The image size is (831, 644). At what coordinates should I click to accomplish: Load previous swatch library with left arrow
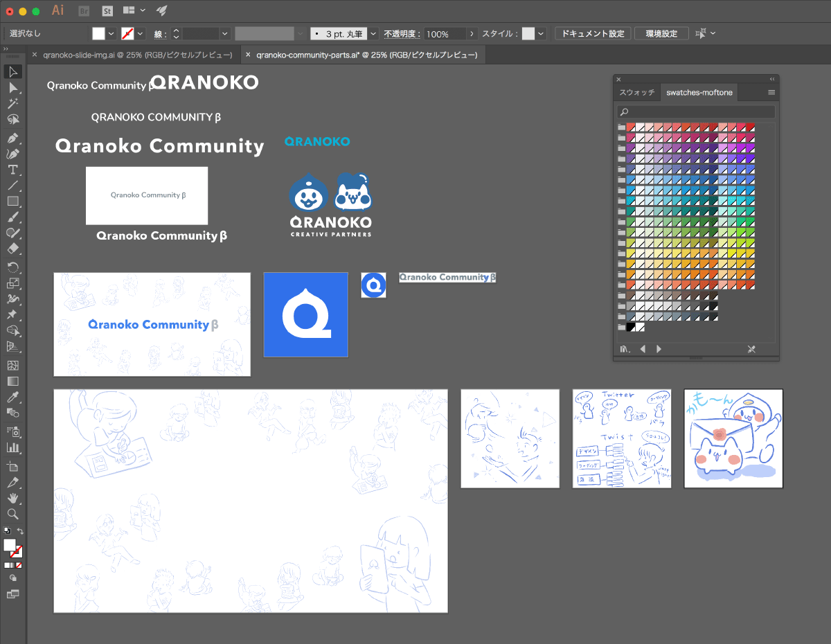coord(643,349)
